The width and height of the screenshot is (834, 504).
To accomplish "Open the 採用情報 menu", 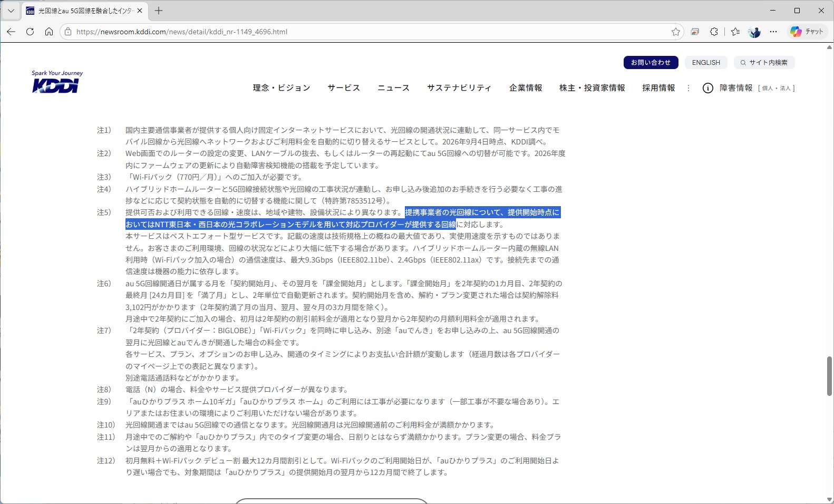I will tap(658, 88).
